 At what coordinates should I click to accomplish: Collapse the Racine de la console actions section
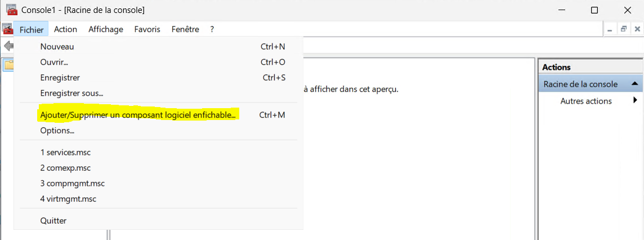[x=634, y=84]
